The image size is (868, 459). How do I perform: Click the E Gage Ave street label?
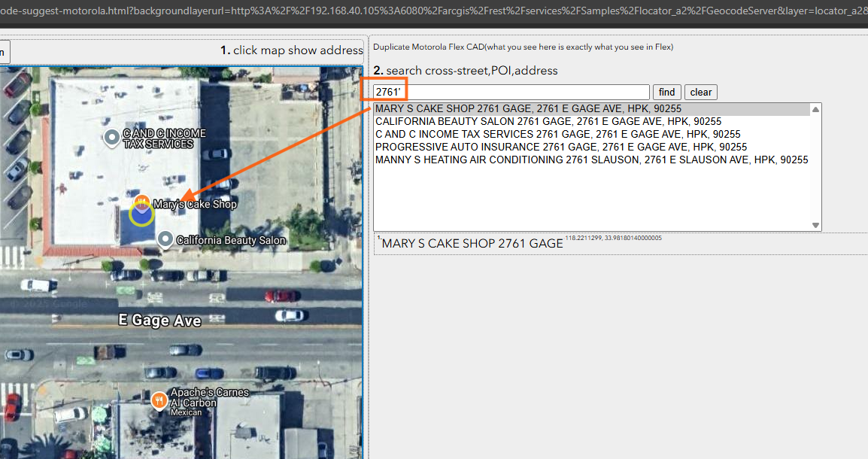click(x=160, y=321)
